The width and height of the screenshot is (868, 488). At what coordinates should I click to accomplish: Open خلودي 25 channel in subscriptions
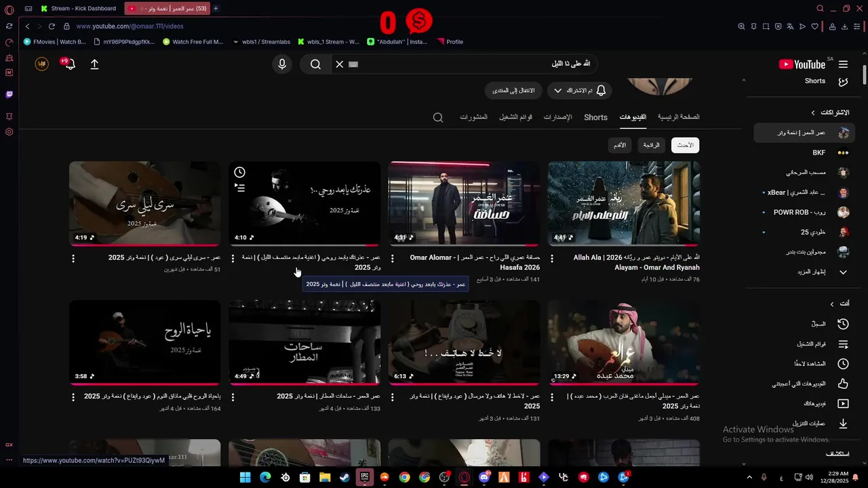point(804,232)
